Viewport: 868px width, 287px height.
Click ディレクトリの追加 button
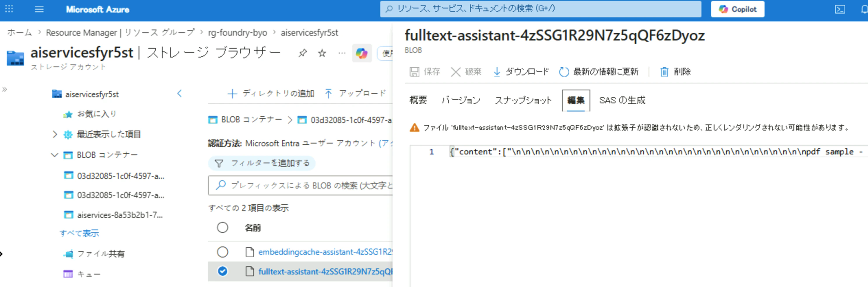271,93
